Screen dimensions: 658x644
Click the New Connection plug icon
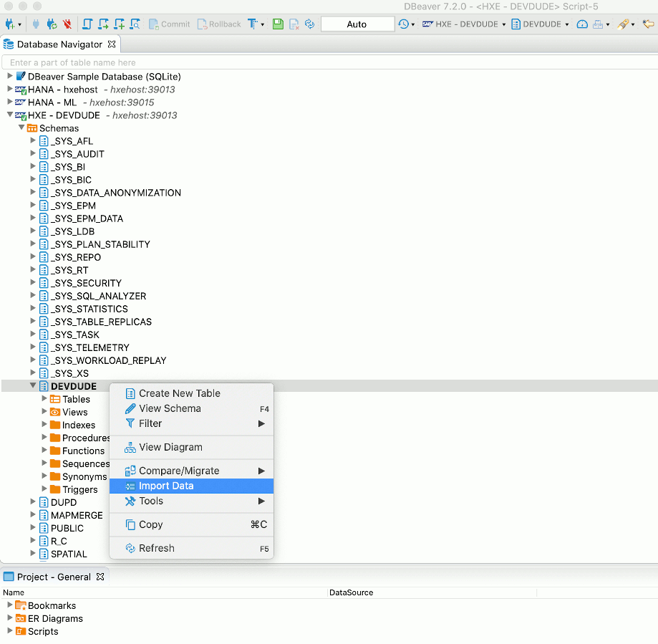tap(10, 24)
